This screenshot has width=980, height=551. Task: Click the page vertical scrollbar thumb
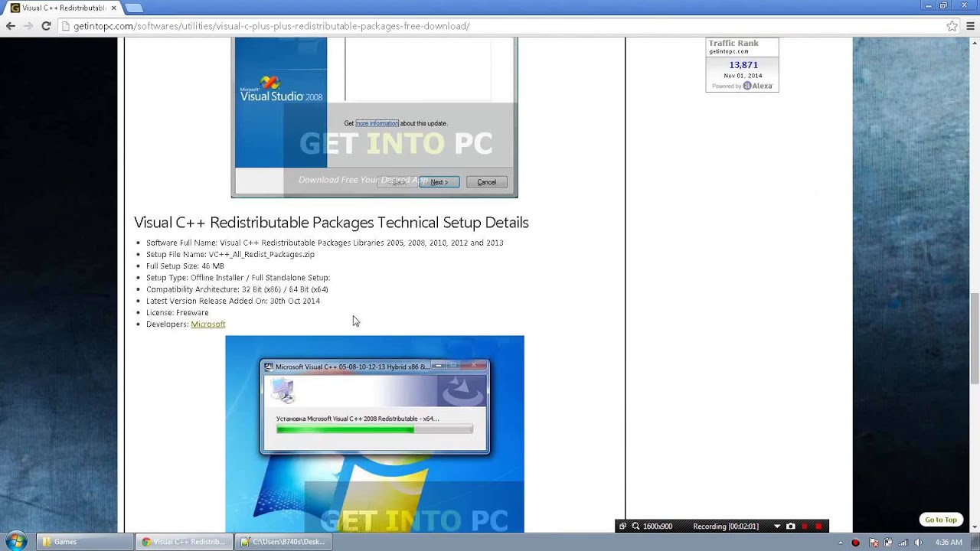974,338
